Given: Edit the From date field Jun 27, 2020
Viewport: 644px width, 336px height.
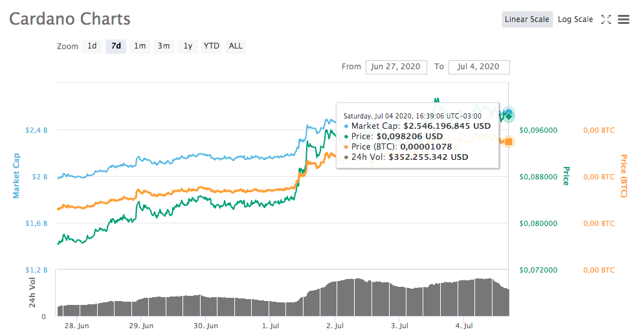Looking at the screenshot, I should (396, 67).
